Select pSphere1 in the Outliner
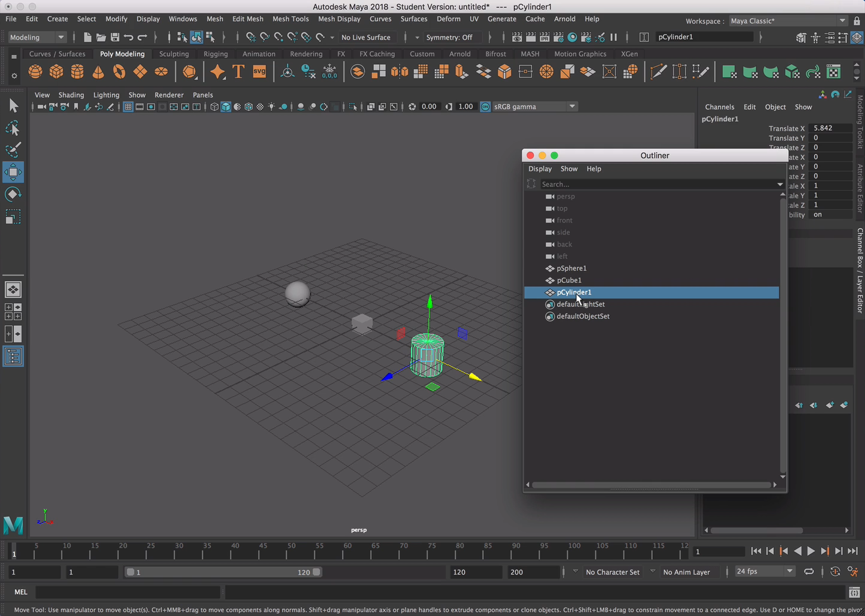Image resolution: width=865 pixels, height=616 pixels. tap(571, 268)
